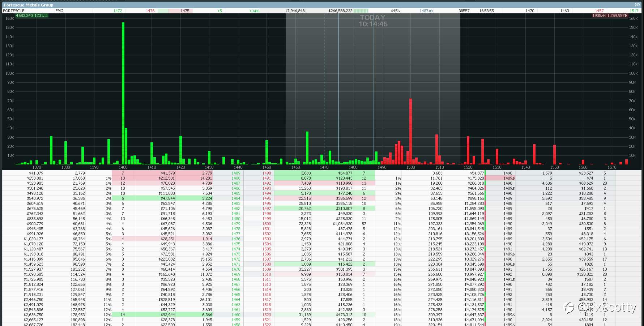Select the $528,519 bid value cell
Image resolution: width=644 pixels, height=326 pixels.
[x=167, y=300]
